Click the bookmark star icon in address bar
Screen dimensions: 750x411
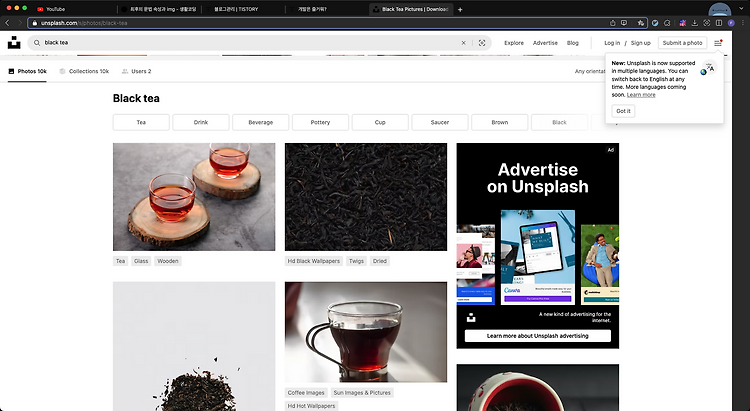pos(640,22)
